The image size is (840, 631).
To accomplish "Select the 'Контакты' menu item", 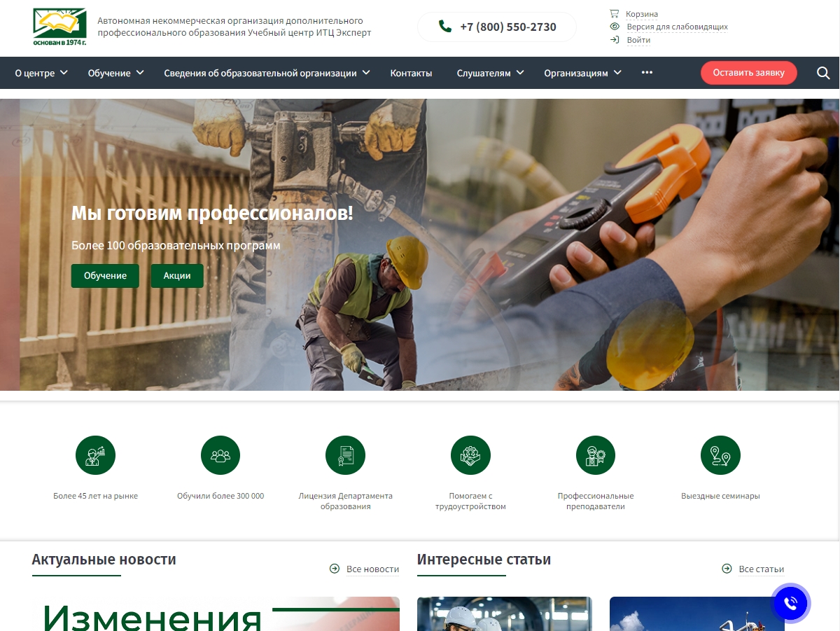I will pos(412,73).
